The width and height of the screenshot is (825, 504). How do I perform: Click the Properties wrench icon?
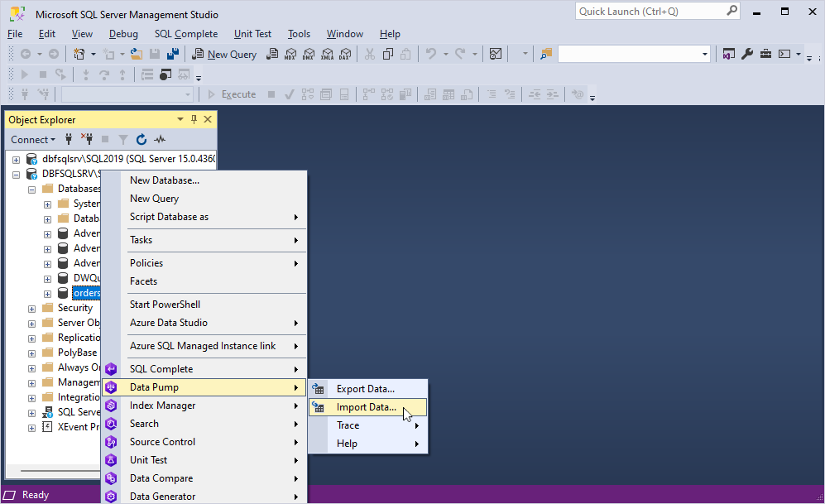[747, 54]
